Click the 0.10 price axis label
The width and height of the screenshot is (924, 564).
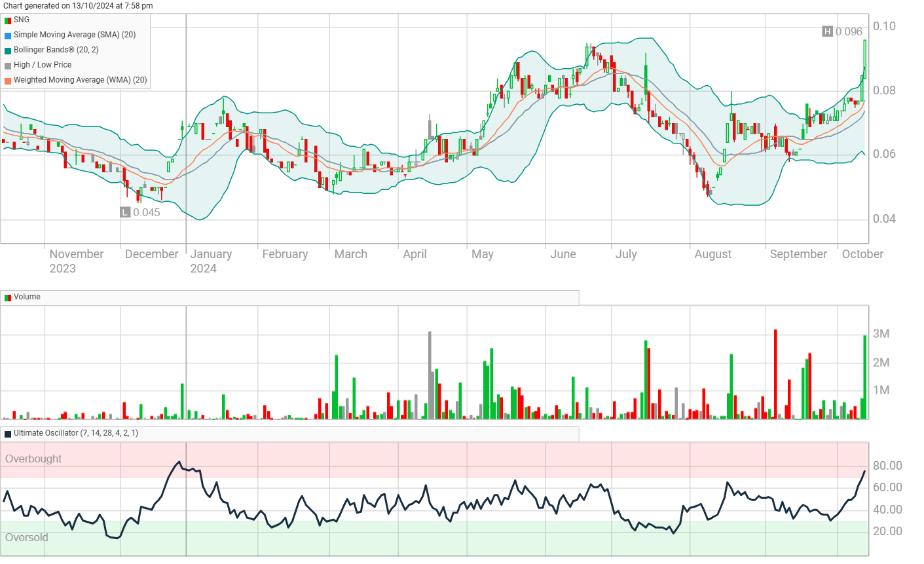[x=884, y=26]
